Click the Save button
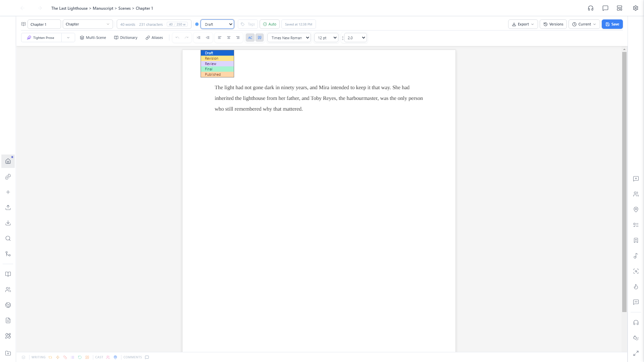The width and height of the screenshot is (644, 362). [612, 24]
